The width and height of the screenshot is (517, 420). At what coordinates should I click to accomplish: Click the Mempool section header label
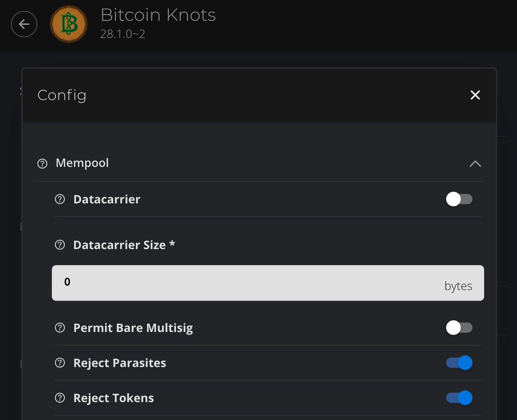(x=82, y=163)
